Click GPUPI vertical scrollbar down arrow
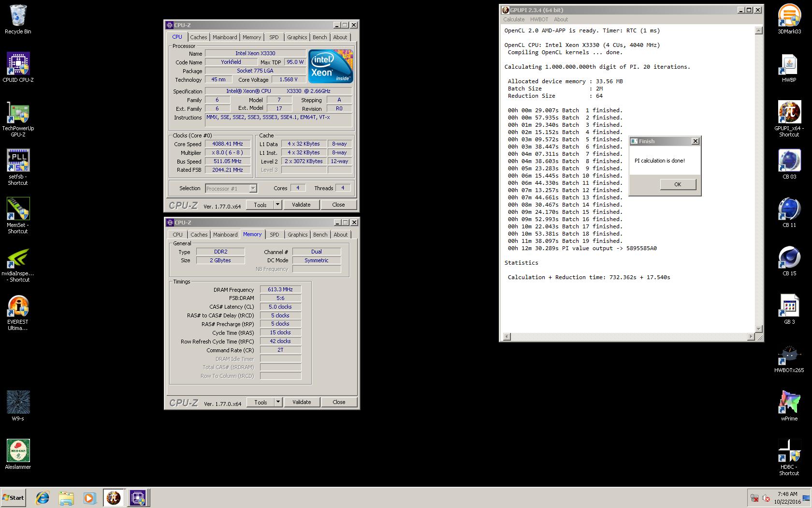This screenshot has height=508, width=812. pyautogui.click(x=758, y=329)
